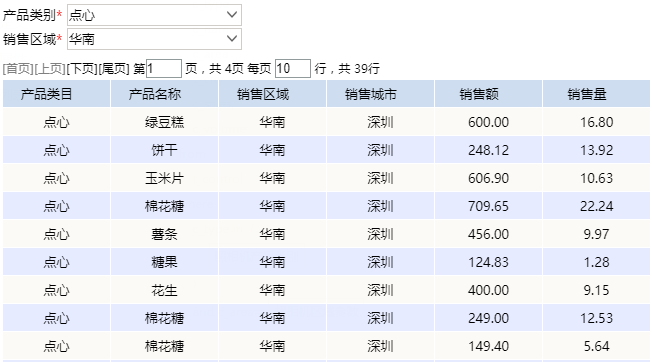The image size is (652, 362).
Task: Click sales amount 600.00 cell
Action: [488, 122]
